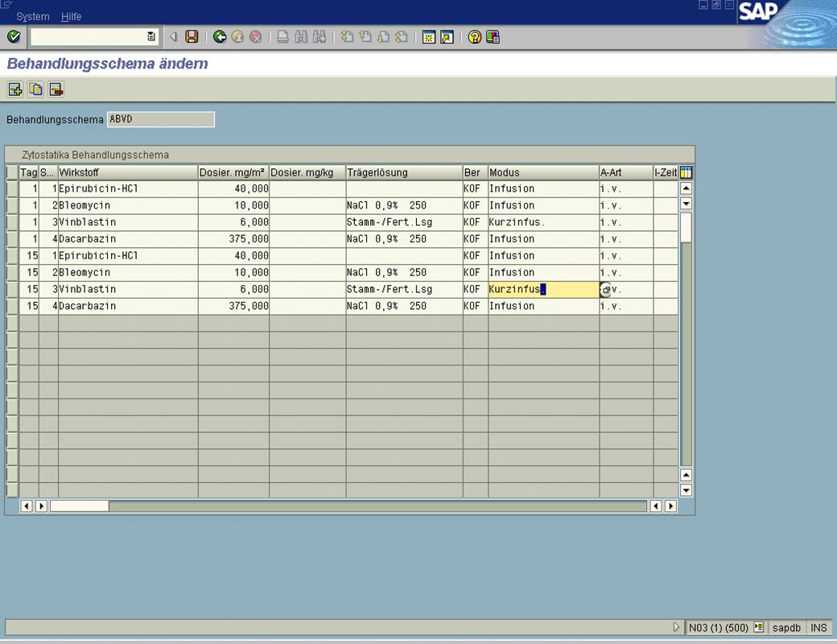Click the INS insert mode indicator
Screen dimensions: 837x644
[818, 627]
